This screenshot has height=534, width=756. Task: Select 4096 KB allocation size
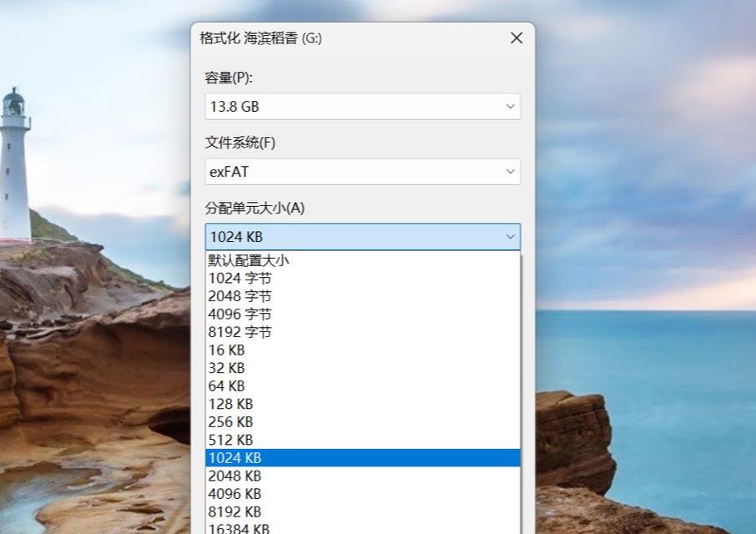(363, 494)
